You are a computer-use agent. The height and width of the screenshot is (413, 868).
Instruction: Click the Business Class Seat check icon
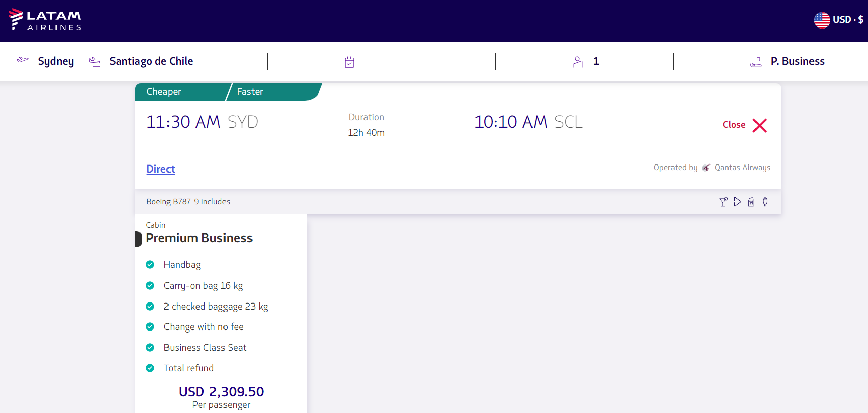tap(150, 348)
